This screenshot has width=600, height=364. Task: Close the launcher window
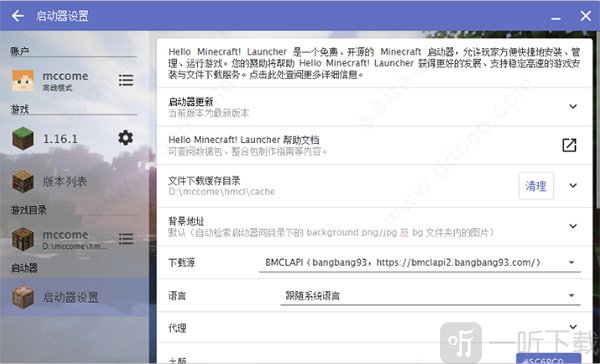point(585,16)
